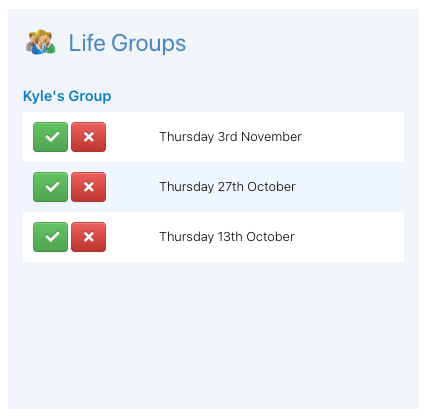
Task: Accept Thursday 27th October with green checkmark
Action: click(50, 187)
